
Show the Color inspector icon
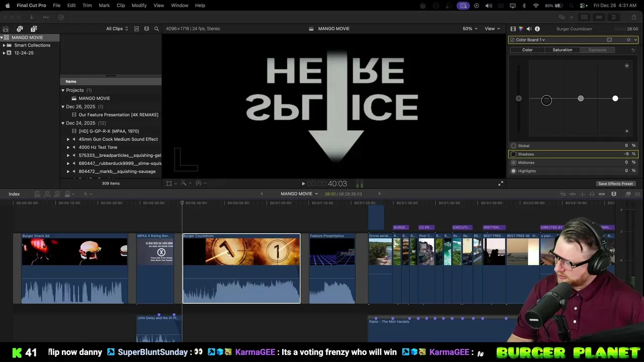click(521, 29)
